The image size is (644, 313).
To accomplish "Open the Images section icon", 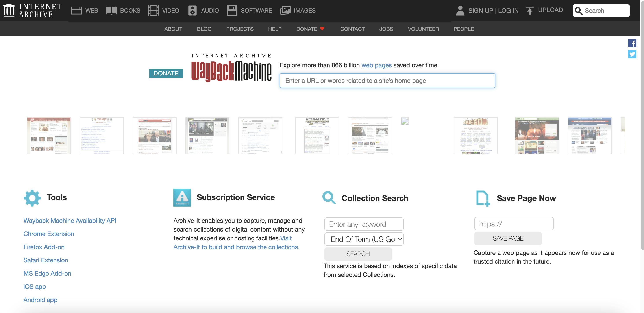I will pos(285,10).
